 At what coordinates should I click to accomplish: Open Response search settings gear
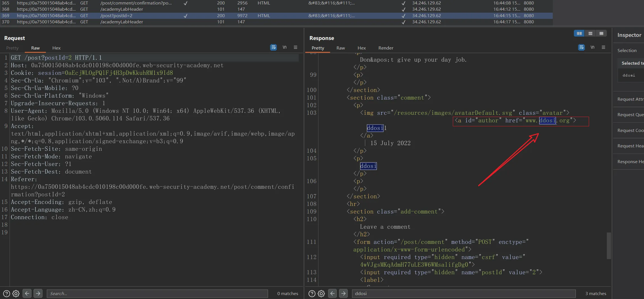pyautogui.click(x=321, y=293)
